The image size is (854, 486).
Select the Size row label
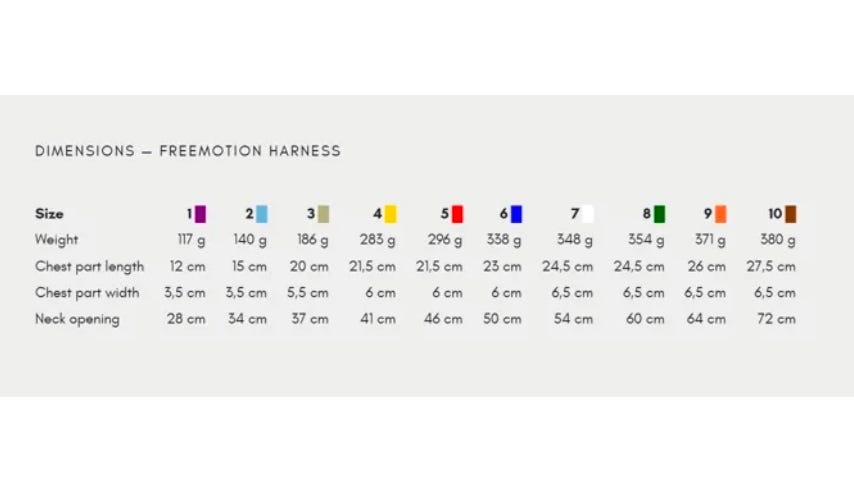(x=49, y=214)
